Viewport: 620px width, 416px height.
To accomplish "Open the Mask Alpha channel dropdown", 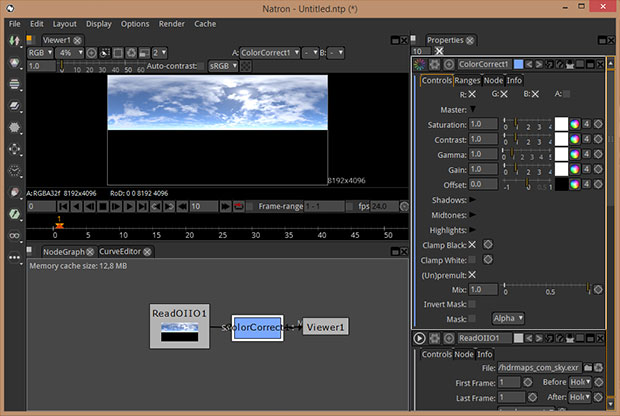I will click(508, 318).
